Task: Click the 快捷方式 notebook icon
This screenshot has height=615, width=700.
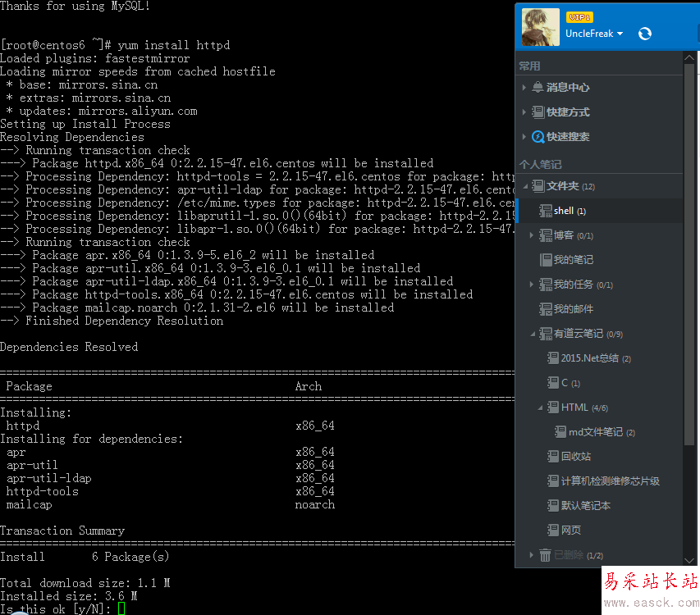Action: point(538,112)
